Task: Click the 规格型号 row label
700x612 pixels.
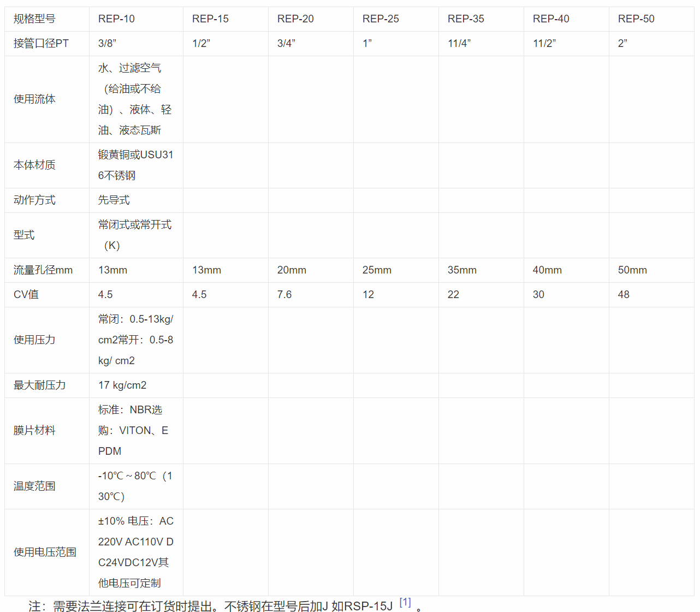Action: [34, 19]
